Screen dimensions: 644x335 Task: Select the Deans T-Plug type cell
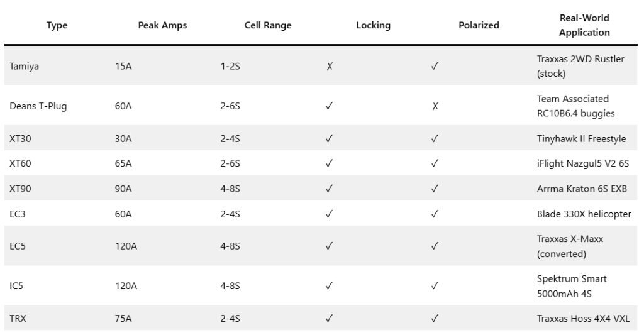tap(38, 106)
